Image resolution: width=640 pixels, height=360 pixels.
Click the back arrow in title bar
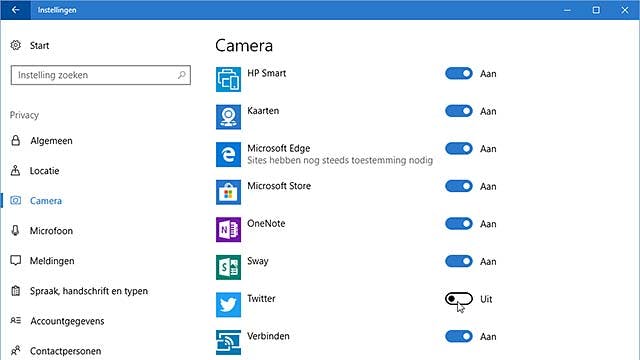(x=16, y=10)
